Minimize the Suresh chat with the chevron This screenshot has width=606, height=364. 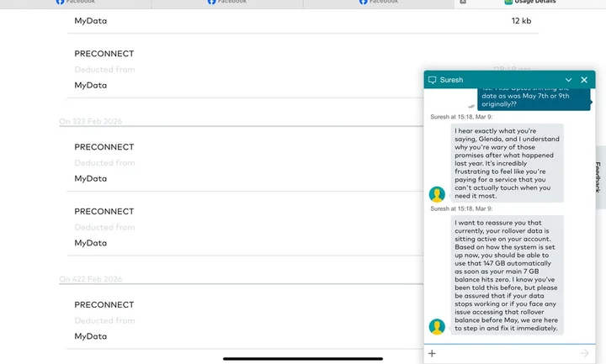(x=569, y=80)
